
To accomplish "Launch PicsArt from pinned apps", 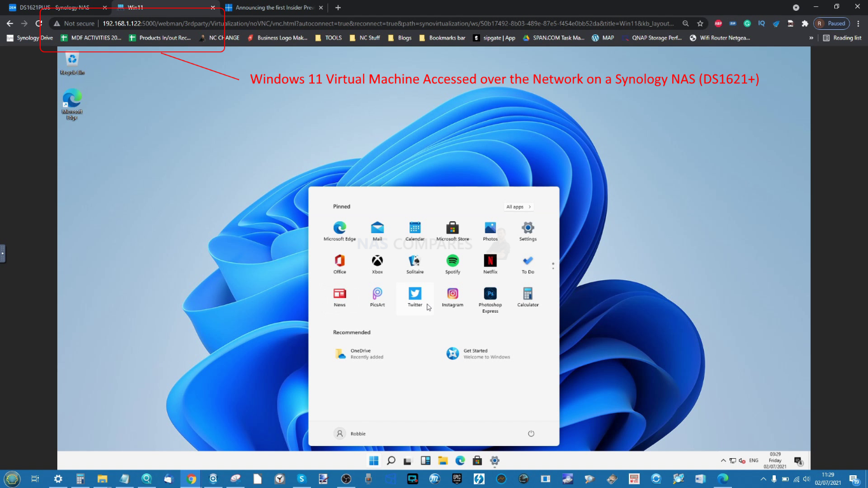I will (377, 297).
